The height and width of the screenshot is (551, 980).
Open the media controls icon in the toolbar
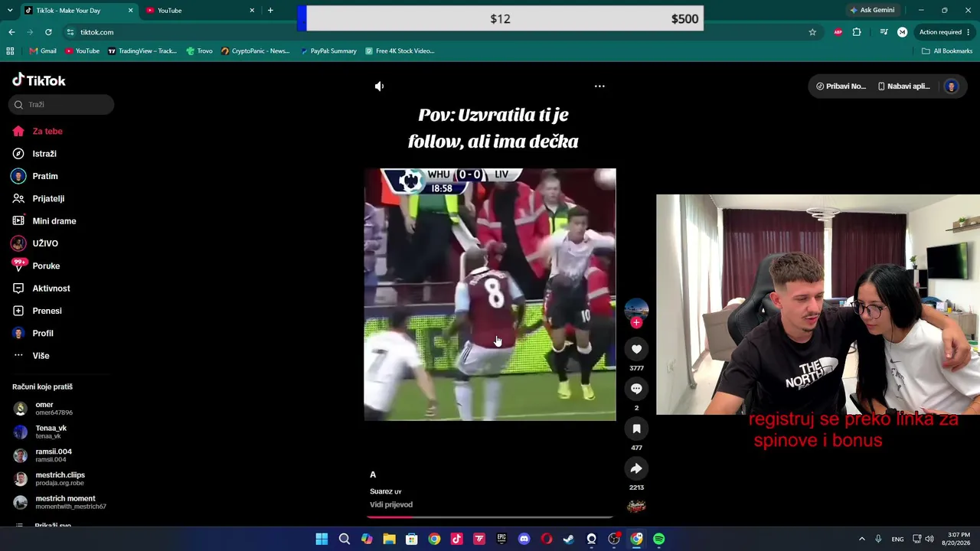coord(884,32)
